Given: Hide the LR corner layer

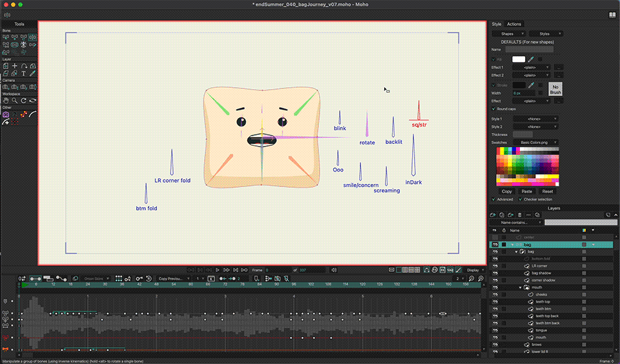Looking at the screenshot, I should coord(495,266).
